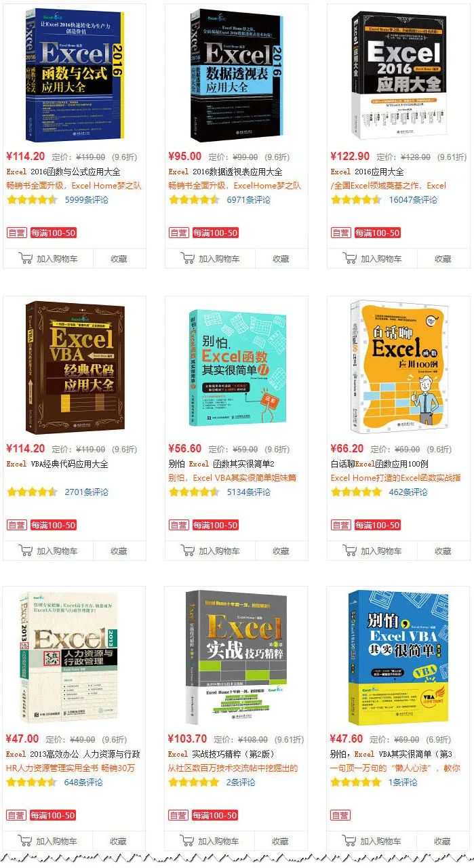Click 收藏 for Excel 2016应用大全

tap(443, 258)
